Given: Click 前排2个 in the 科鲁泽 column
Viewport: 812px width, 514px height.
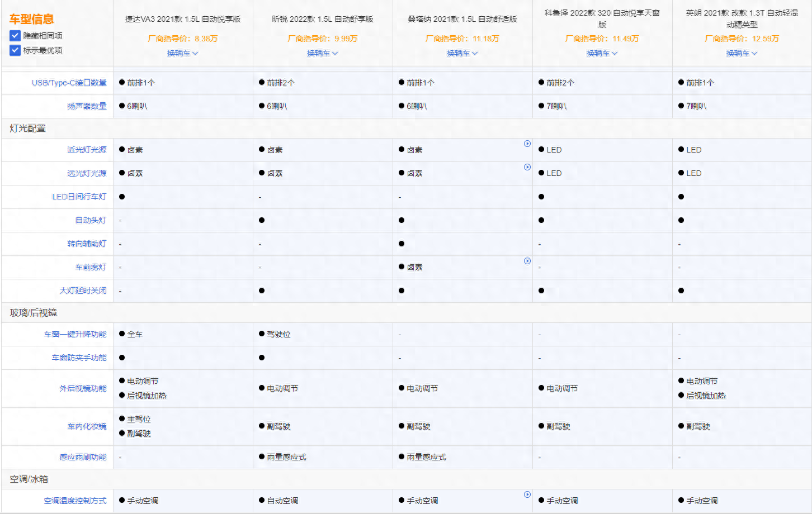Looking at the screenshot, I should coord(560,83).
